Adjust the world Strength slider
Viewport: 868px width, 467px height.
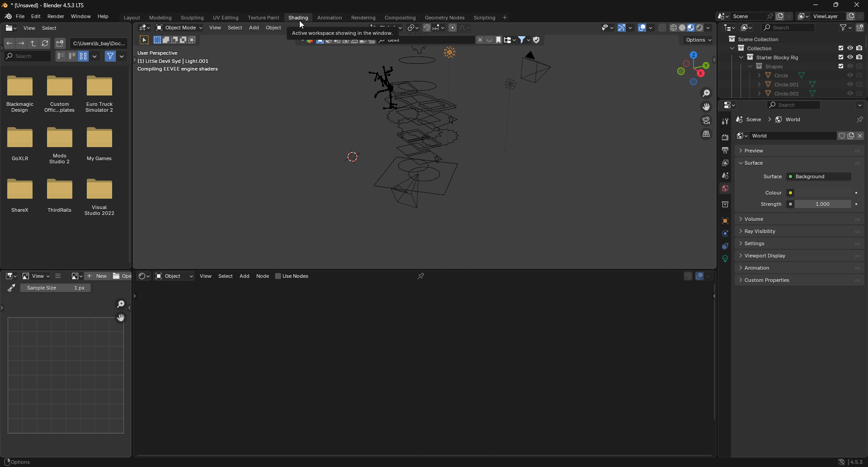point(822,204)
